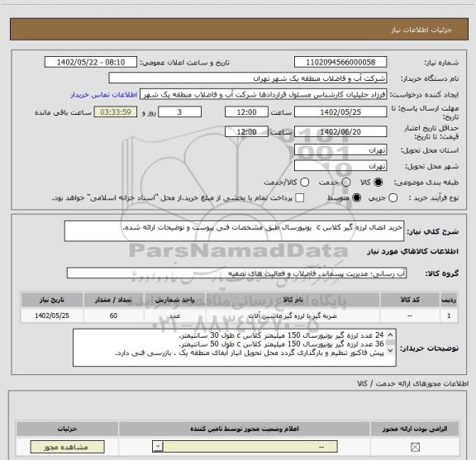Click the توضیحات خریدار text area
Viewport: 476px width, 460px height.
point(235,348)
